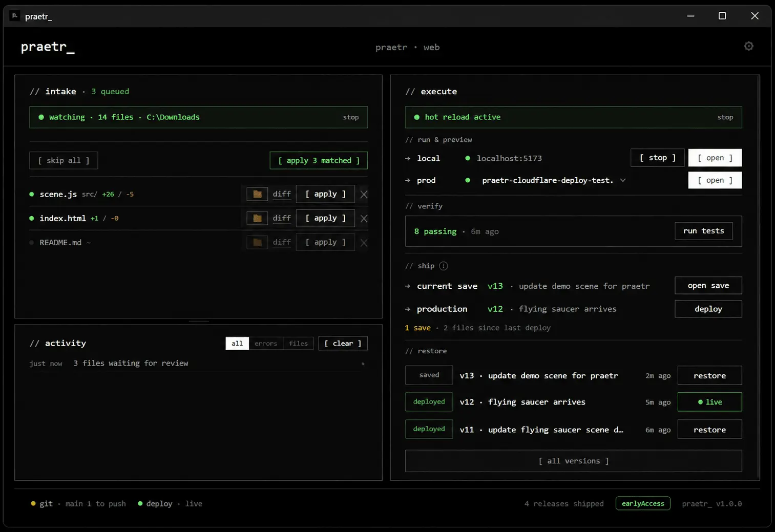
Task: Dismiss scene.js with its X icon
Action: click(x=364, y=194)
